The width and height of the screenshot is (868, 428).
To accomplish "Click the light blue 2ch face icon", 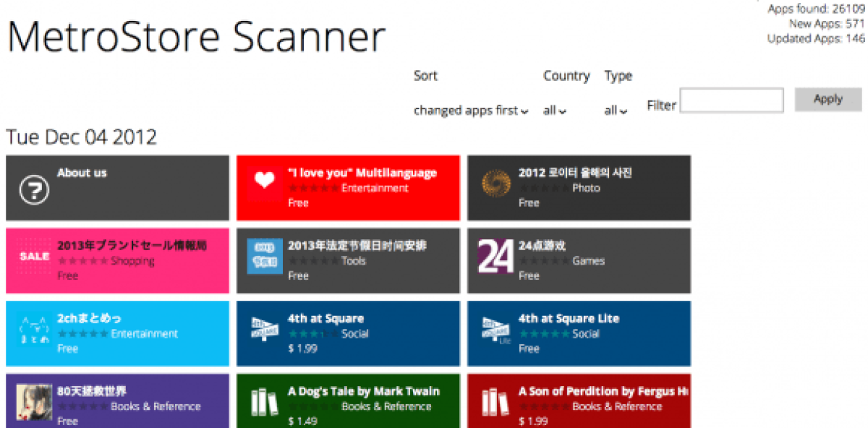I will pyautogui.click(x=34, y=330).
